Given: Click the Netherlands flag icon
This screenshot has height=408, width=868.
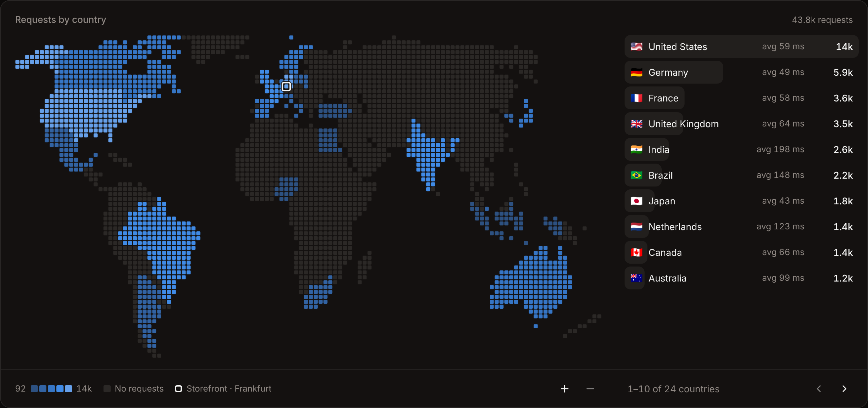Looking at the screenshot, I should [x=636, y=227].
